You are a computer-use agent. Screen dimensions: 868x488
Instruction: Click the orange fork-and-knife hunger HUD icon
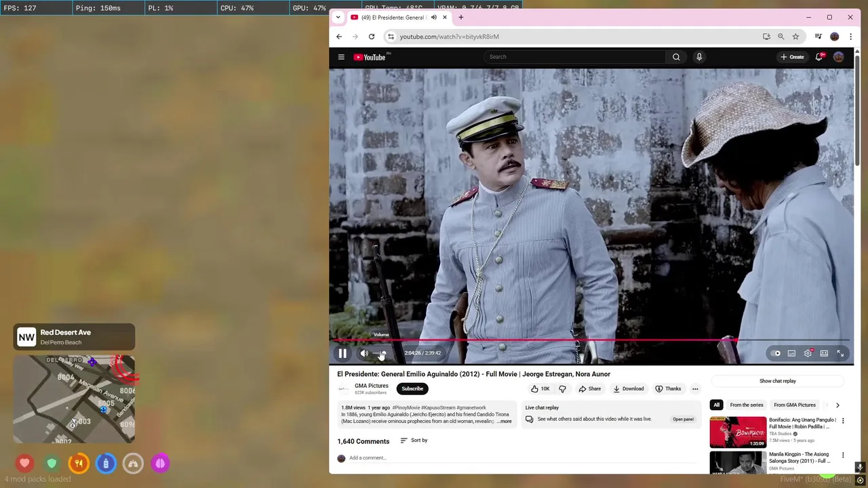pyautogui.click(x=79, y=464)
